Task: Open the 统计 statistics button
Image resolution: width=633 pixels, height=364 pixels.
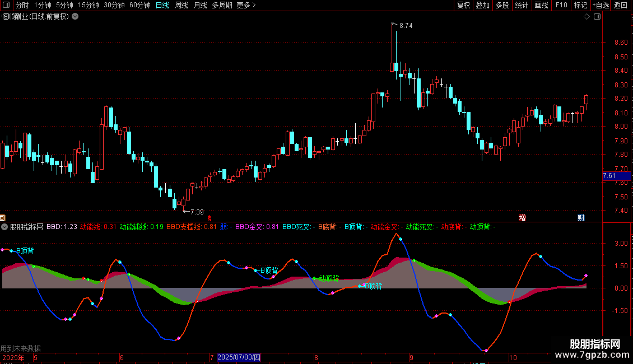Action: click(x=522, y=5)
